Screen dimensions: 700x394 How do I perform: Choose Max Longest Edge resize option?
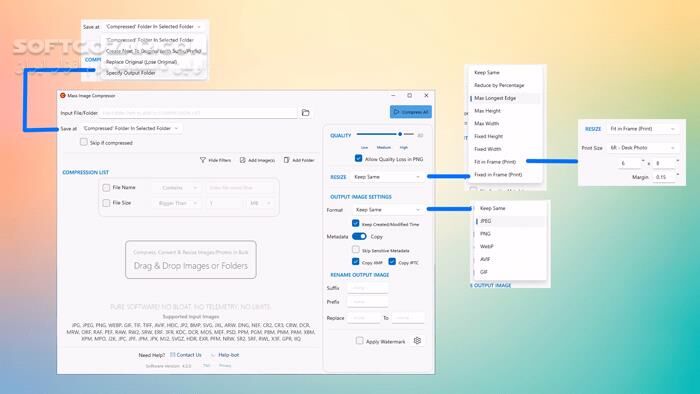[x=505, y=98]
